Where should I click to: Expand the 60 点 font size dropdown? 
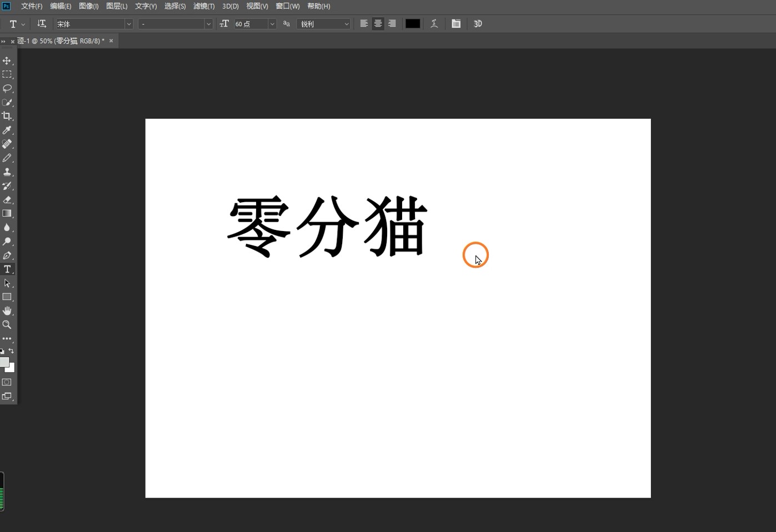tap(272, 24)
